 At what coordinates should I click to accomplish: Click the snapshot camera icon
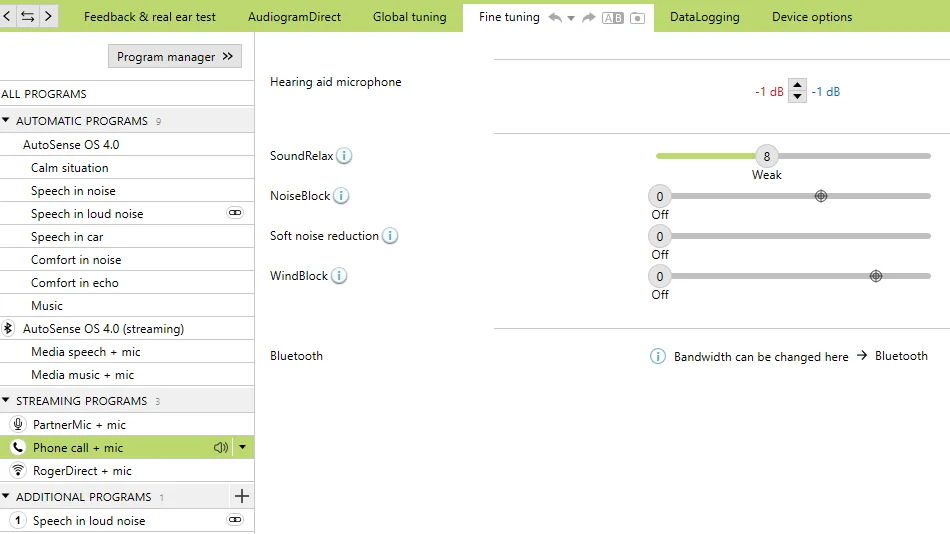pyautogui.click(x=637, y=18)
